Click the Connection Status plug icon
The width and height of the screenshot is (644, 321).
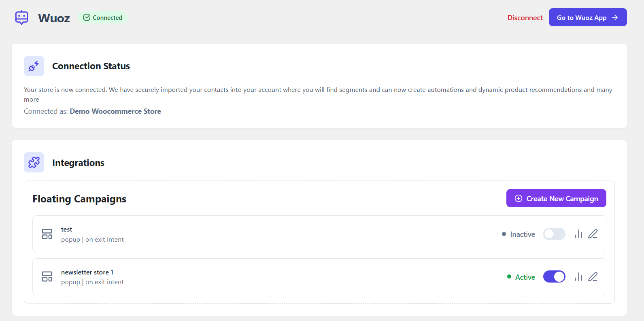(34, 66)
